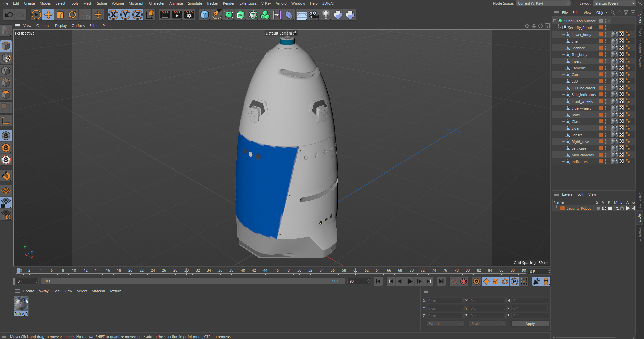
Task: Click the X position input field
Action: pos(445,301)
